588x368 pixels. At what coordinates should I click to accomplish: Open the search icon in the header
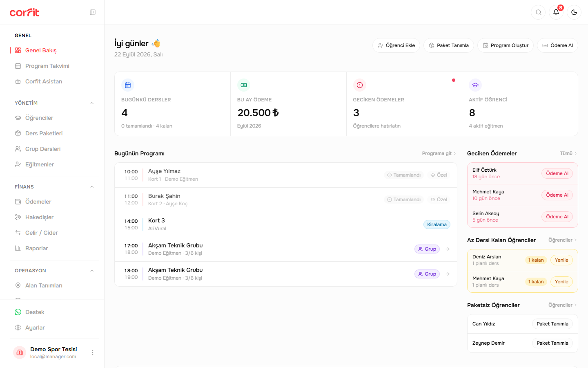click(539, 12)
